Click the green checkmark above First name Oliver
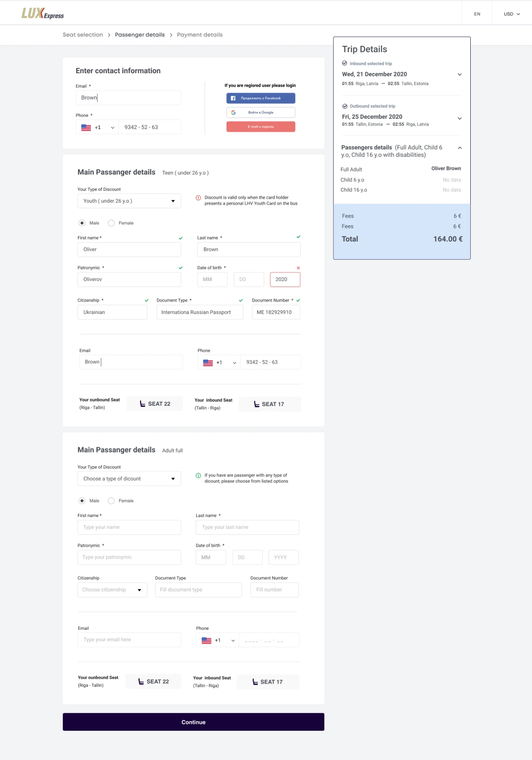Image resolution: width=532 pixels, height=760 pixels. pyautogui.click(x=181, y=238)
